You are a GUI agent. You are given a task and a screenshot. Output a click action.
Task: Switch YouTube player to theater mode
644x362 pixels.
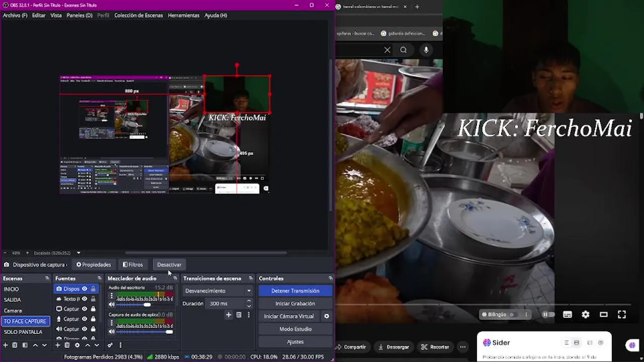click(604, 315)
